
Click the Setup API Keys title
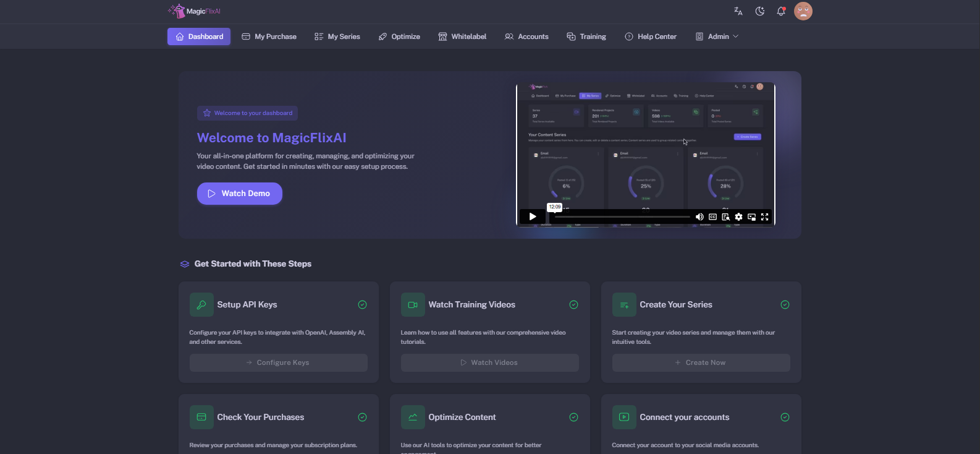[247, 305]
